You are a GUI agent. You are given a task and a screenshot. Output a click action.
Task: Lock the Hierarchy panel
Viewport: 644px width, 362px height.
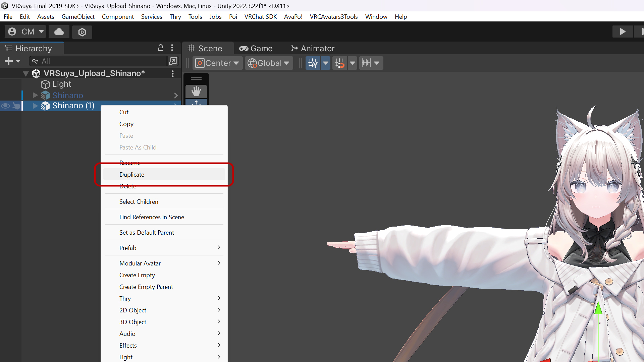[x=161, y=48]
